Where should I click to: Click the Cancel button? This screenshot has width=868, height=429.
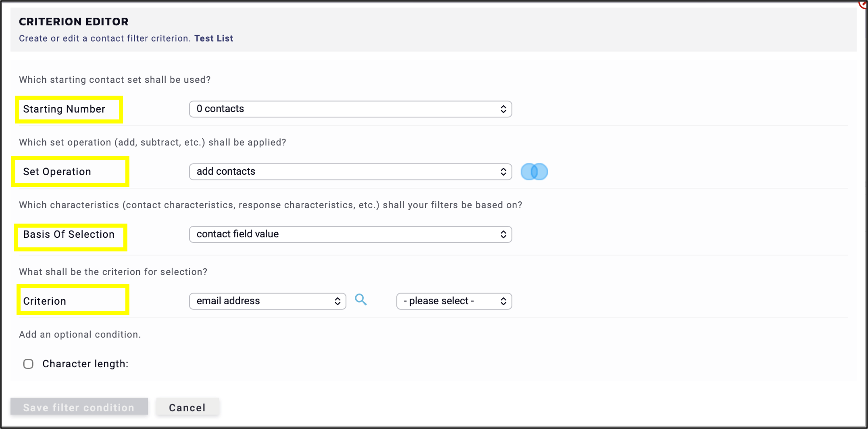pos(187,407)
